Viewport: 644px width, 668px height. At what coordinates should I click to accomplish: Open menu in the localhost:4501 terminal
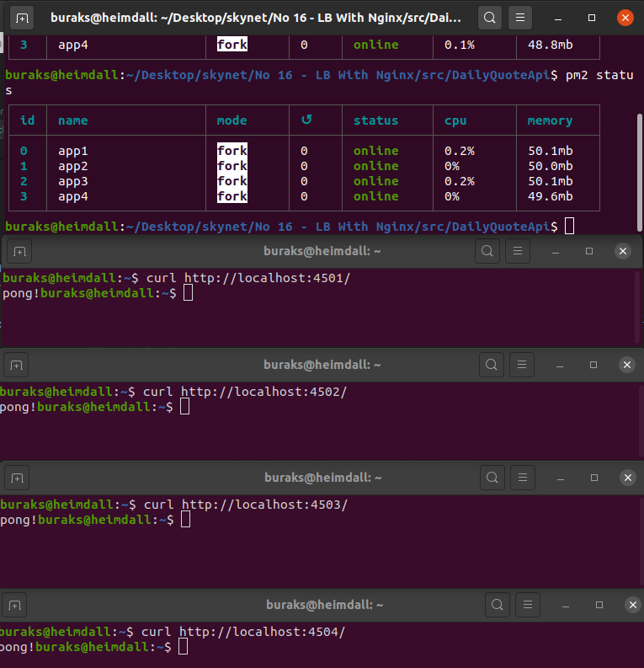519,251
